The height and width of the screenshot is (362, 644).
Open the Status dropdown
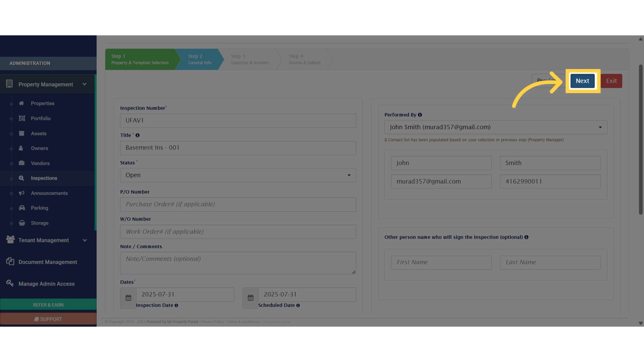click(x=238, y=175)
